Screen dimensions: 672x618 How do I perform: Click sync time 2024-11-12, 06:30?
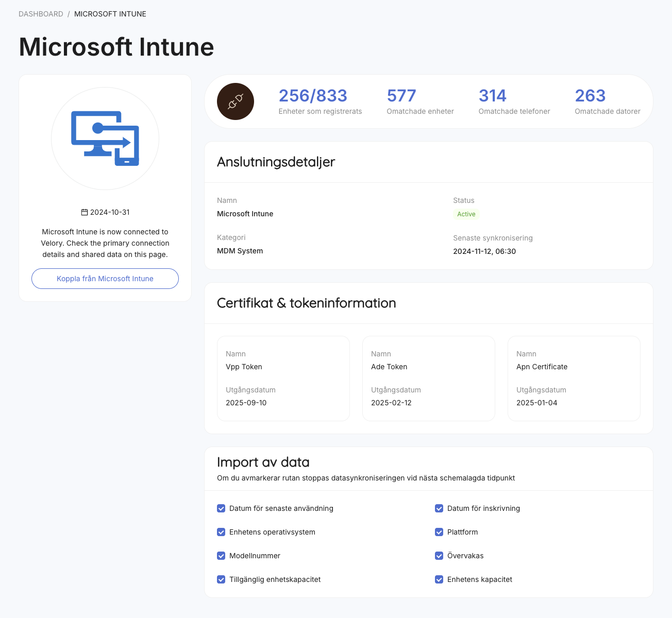[484, 251]
